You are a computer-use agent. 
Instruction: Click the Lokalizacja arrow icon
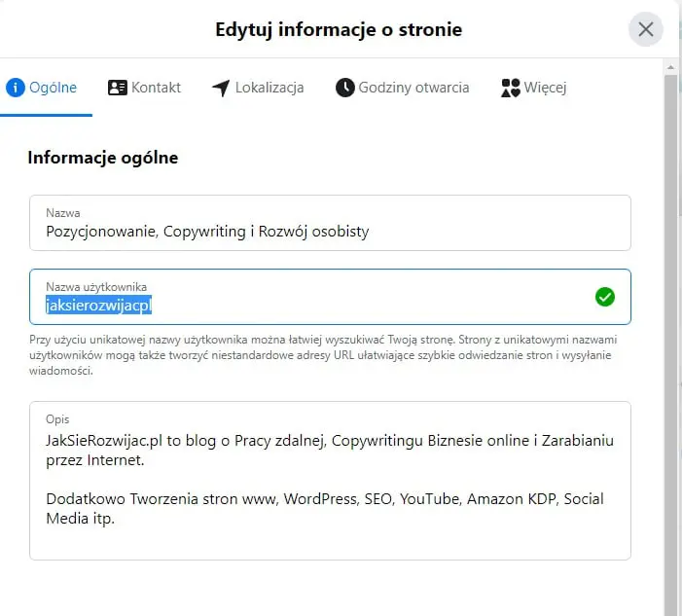click(x=221, y=88)
